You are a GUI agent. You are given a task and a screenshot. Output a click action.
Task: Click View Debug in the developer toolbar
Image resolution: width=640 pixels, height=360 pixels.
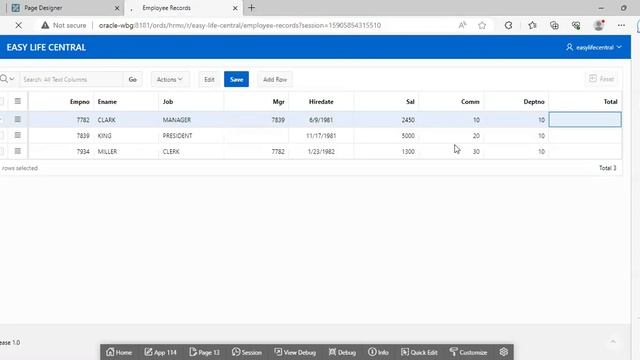[295, 352]
